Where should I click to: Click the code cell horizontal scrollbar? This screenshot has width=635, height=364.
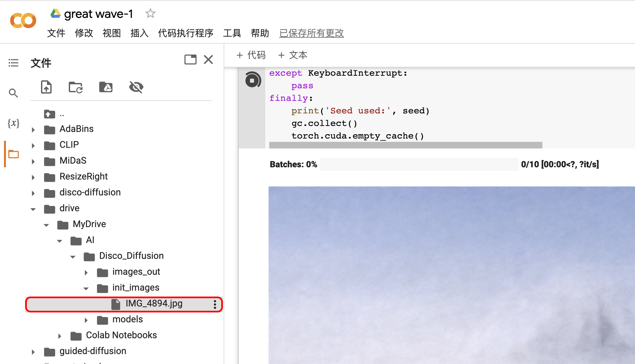(x=405, y=145)
